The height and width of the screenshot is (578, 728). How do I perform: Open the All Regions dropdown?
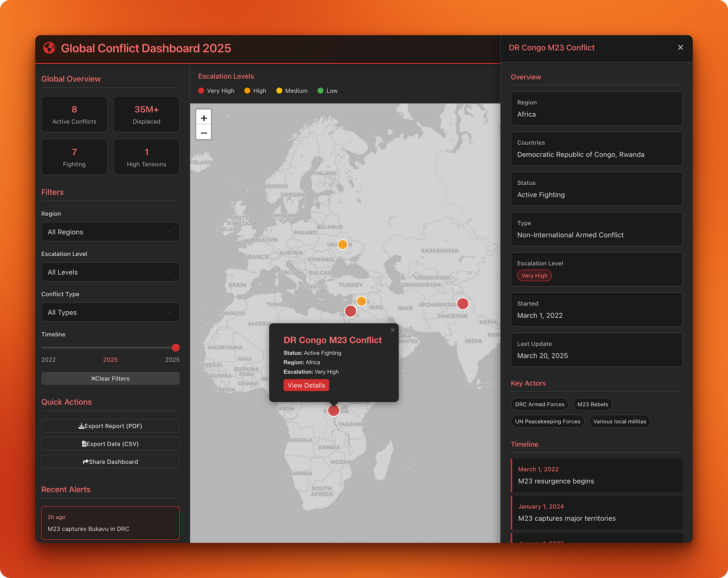click(x=110, y=232)
